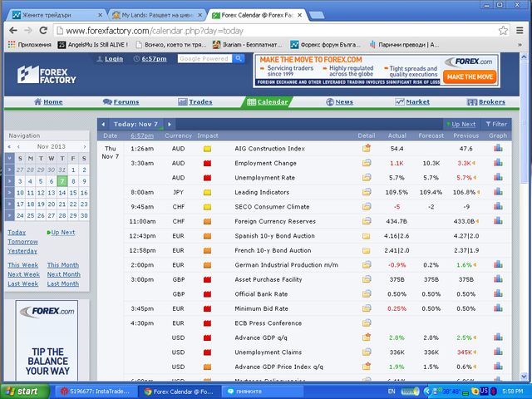Viewport: 532px width, 399px height.
Task: Click the Windows start button
Action: [x=24, y=392]
